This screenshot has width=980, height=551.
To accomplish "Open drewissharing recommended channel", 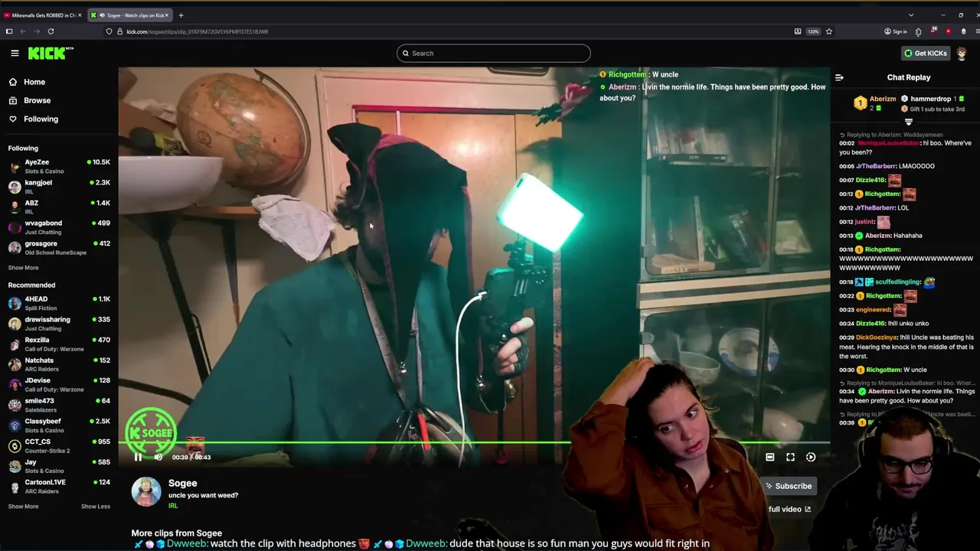I will pyautogui.click(x=59, y=323).
